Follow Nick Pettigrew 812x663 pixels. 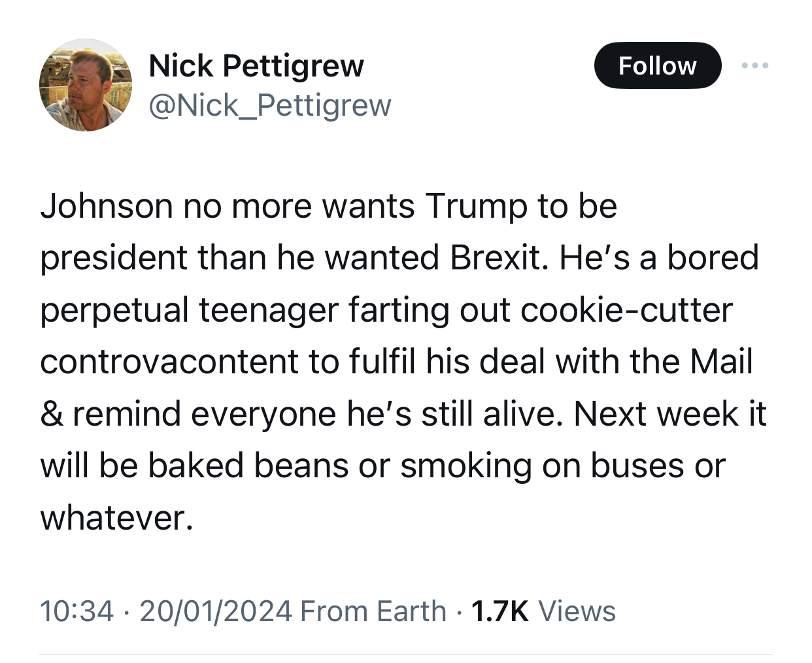coord(657,65)
